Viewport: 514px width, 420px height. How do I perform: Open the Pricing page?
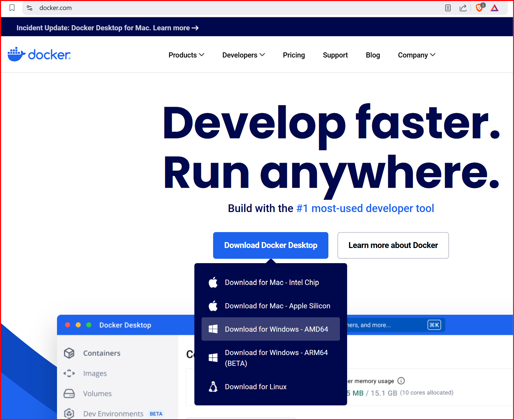(294, 55)
